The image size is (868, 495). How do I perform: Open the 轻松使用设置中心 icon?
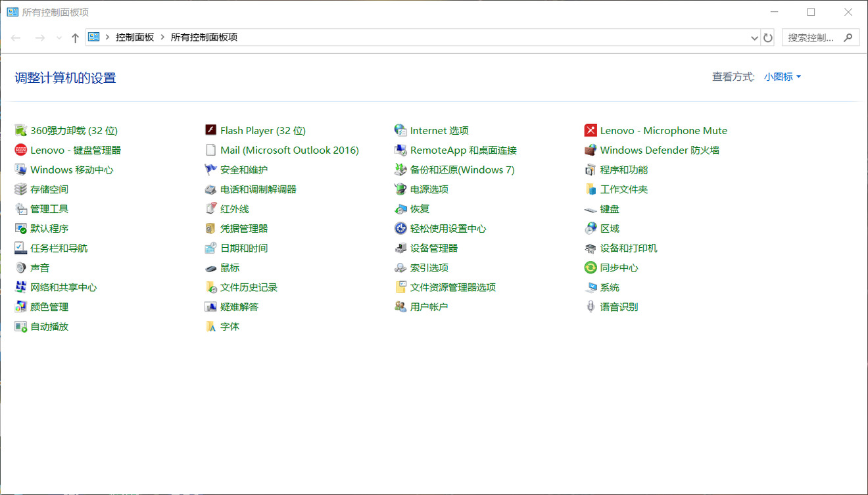click(400, 229)
